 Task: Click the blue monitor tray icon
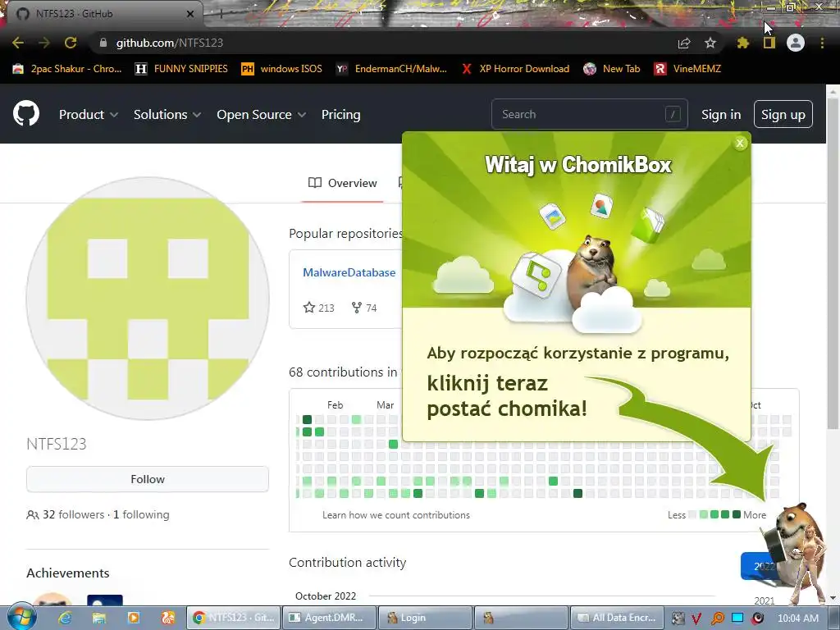(737, 619)
